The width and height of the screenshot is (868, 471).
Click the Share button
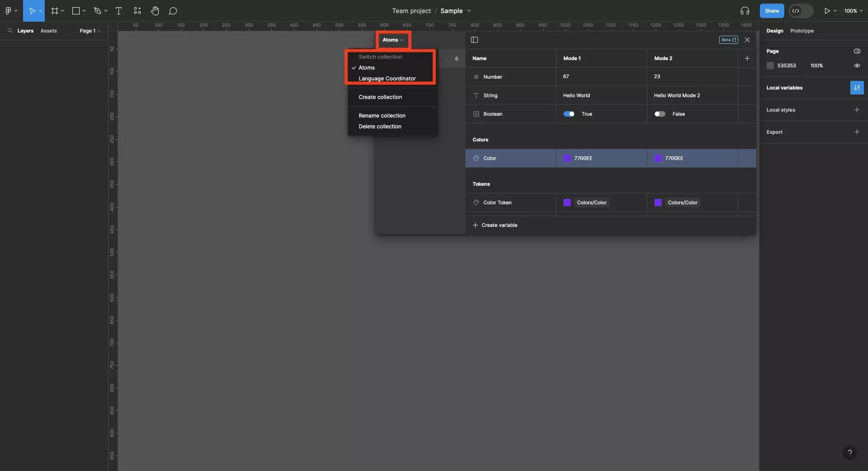pyautogui.click(x=771, y=10)
